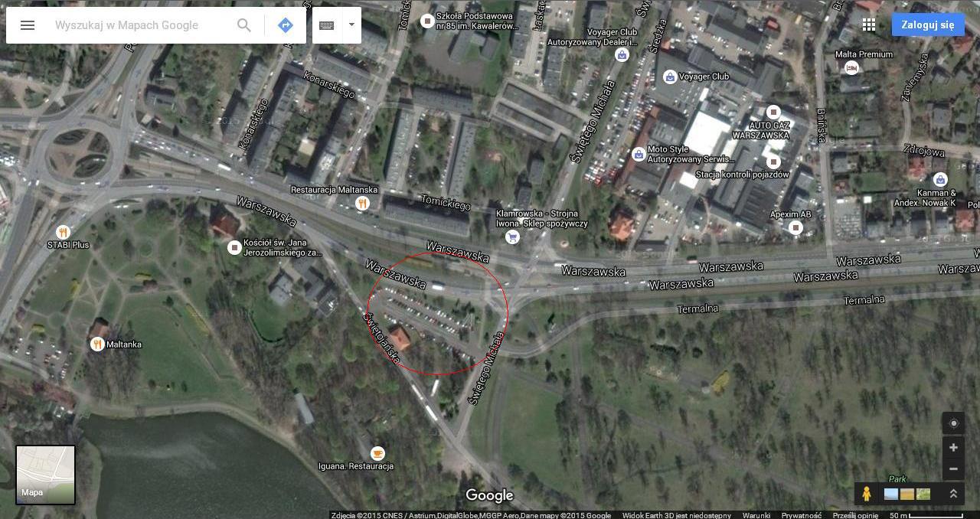The width and height of the screenshot is (980, 519).
Task: Open the Prywatność footer link
Action: pos(801,515)
